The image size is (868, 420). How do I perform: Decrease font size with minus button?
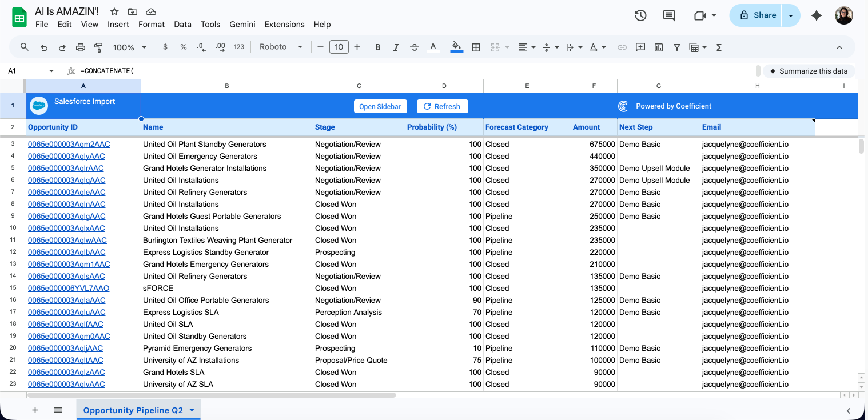pos(320,47)
